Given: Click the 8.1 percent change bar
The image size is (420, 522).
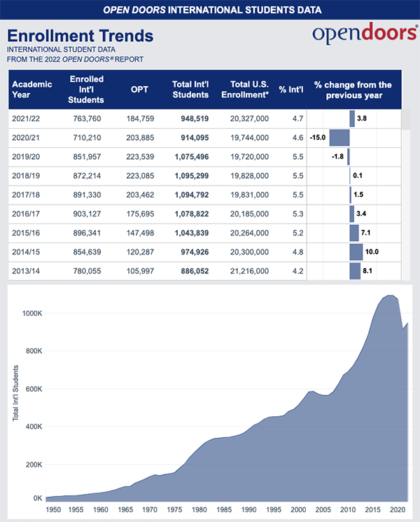Looking at the screenshot, I should (355, 271).
